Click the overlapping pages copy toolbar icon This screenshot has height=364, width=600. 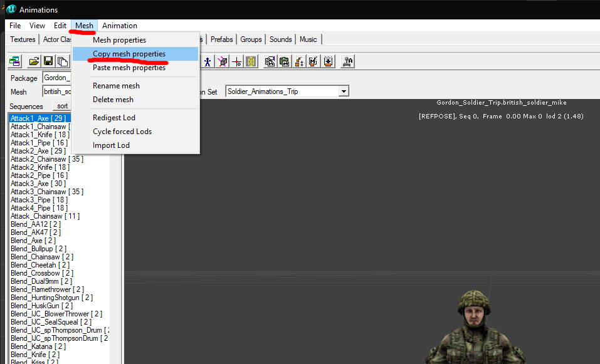pos(62,61)
